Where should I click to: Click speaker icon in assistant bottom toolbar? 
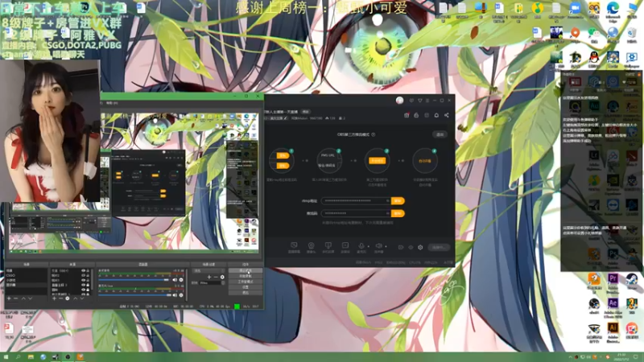click(x=379, y=245)
